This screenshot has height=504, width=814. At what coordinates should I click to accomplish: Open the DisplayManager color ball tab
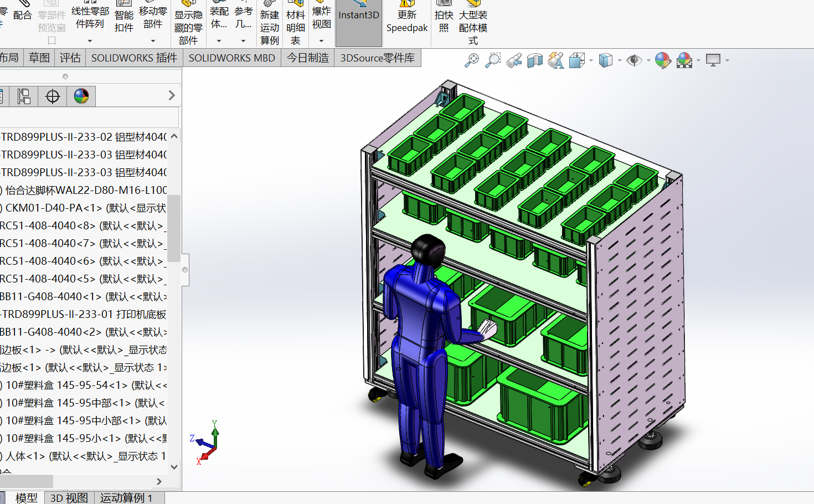point(81,96)
